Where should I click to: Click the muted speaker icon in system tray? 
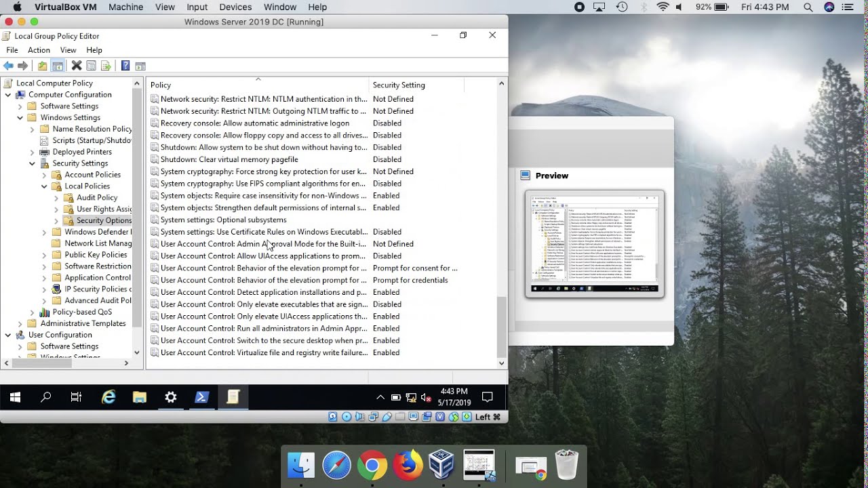pyautogui.click(x=426, y=398)
